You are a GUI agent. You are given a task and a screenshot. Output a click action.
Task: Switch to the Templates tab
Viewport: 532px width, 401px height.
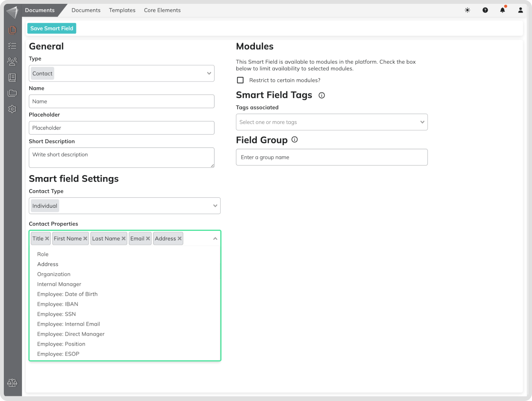122,10
